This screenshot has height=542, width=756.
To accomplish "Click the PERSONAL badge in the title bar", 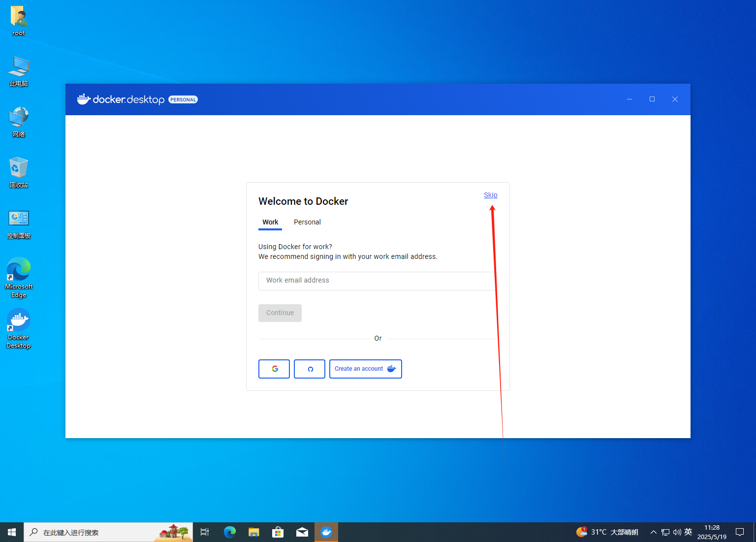I will [x=183, y=99].
